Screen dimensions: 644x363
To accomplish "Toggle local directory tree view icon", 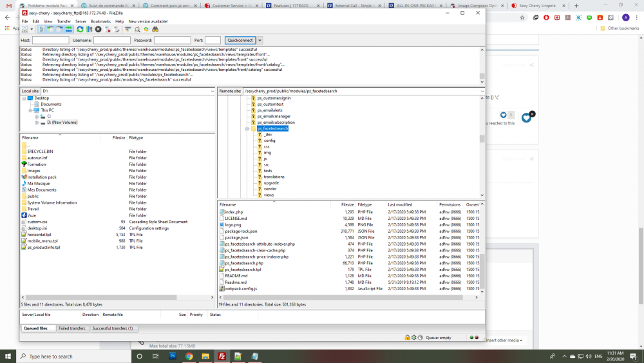I will [50, 29].
